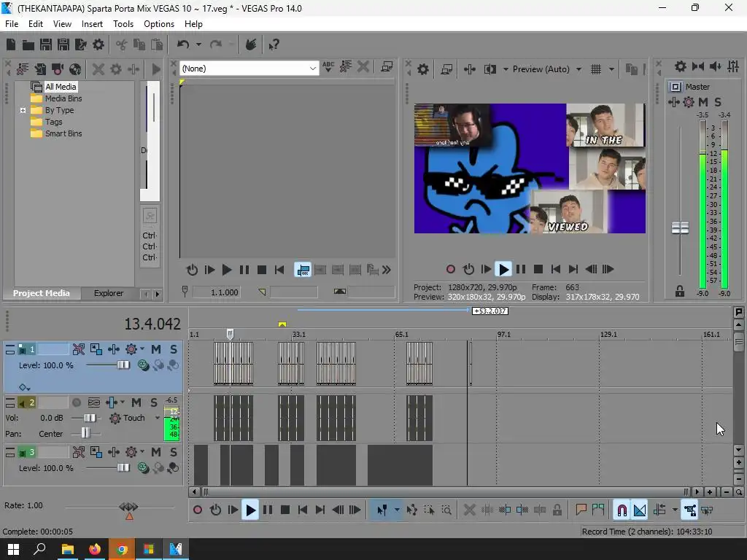Screen dimensions: 747x560
Task: Click the Insert Marker icon
Action: pos(581,510)
